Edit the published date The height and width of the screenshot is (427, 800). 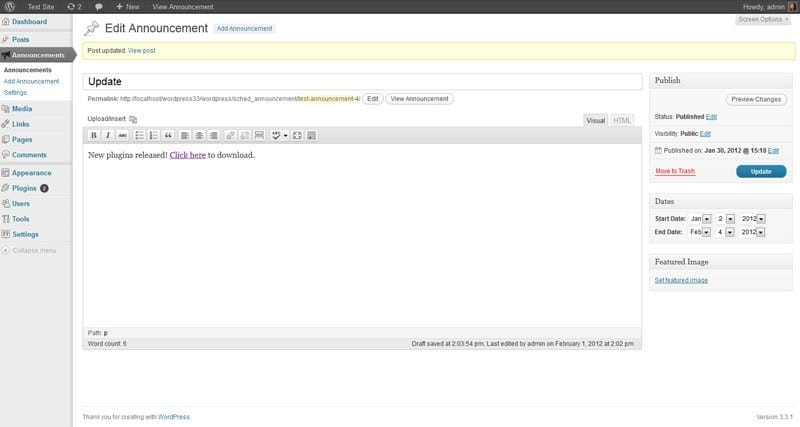click(x=773, y=150)
